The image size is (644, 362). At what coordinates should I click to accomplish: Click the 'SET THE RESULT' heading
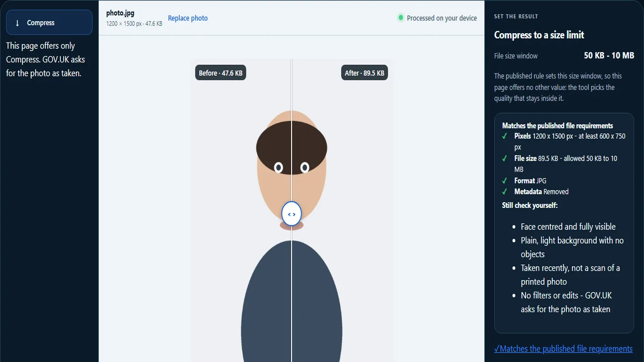516,16
